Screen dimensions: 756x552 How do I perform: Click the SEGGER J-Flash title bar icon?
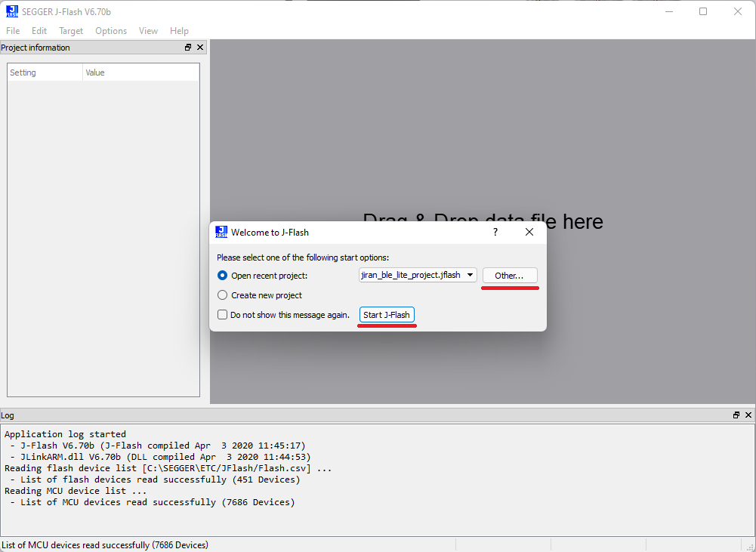coord(12,11)
